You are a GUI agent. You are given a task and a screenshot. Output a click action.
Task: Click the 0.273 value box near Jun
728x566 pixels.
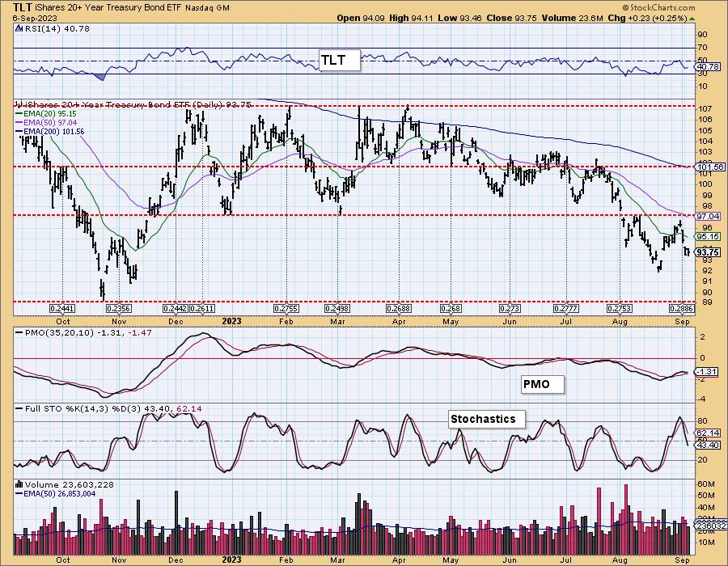(510, 309)
